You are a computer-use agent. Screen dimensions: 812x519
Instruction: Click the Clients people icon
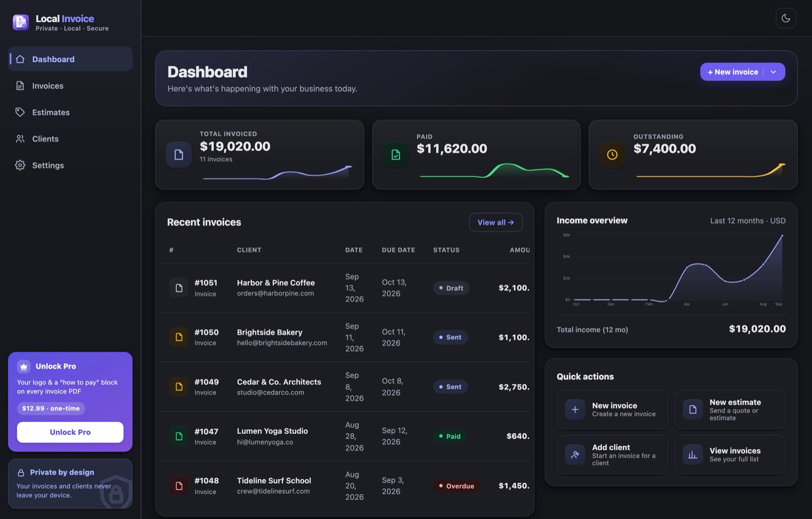[x=20, y=139]
